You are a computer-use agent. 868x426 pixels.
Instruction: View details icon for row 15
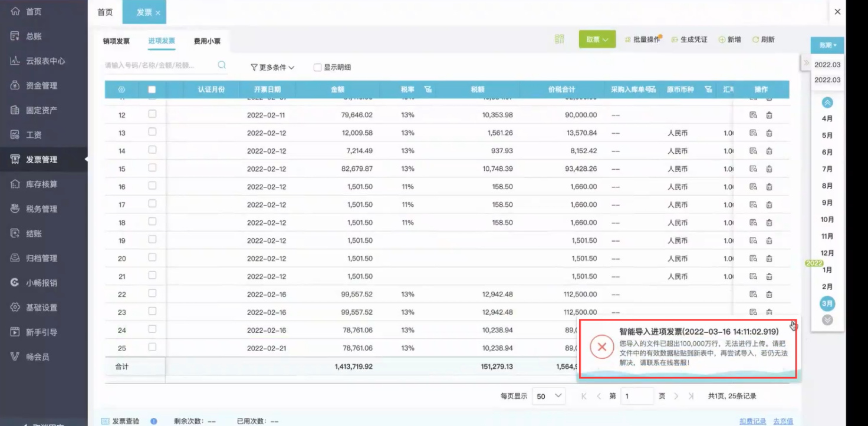753,169
